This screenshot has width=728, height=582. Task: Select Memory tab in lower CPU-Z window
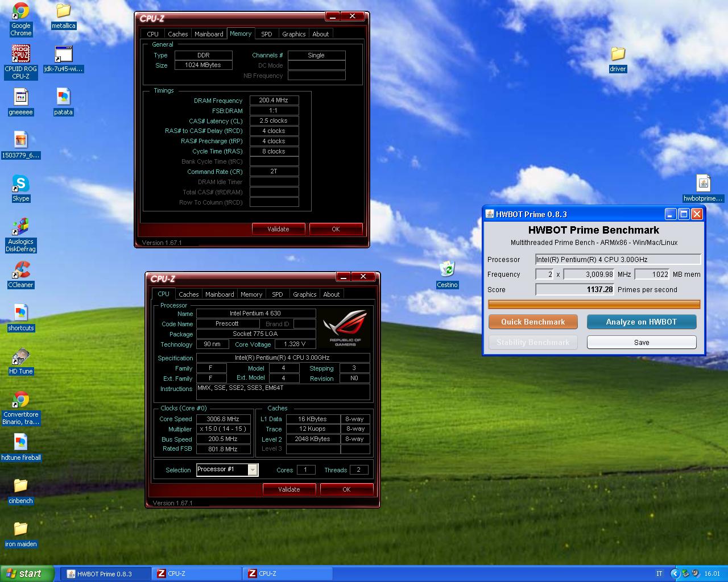tap(251, 294)
